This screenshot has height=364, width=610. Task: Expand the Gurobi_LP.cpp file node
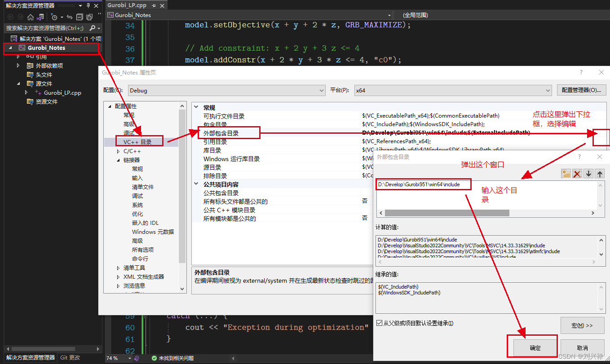[27, 92]
